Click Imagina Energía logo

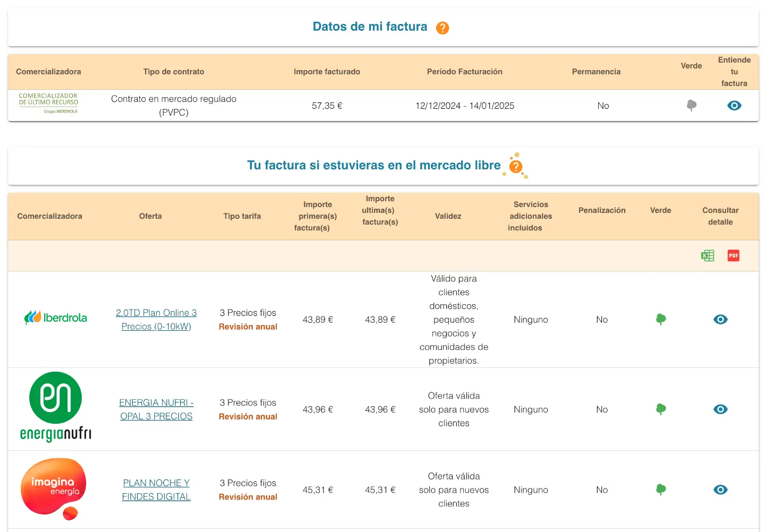coord(53,488)
